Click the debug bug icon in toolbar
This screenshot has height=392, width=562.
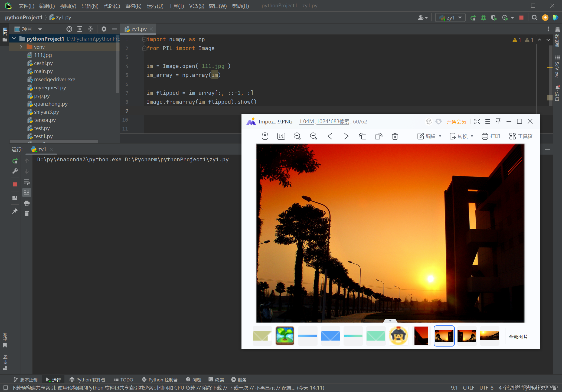click(483, 18)
